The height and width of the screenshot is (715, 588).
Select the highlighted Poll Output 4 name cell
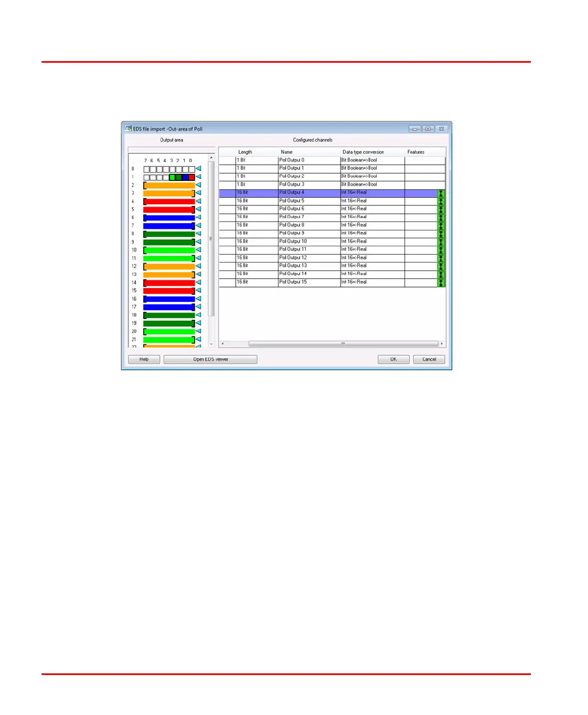pyautogui.click(x=309, y=193)
